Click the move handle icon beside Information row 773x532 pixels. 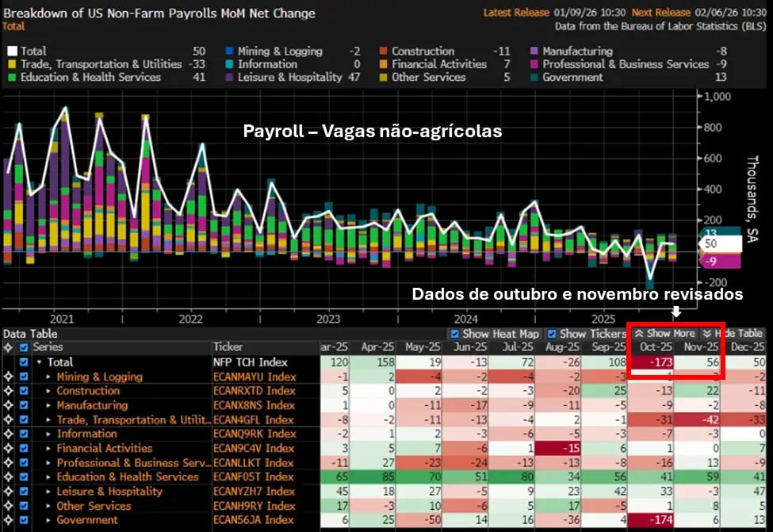click(x=8, y=434)
